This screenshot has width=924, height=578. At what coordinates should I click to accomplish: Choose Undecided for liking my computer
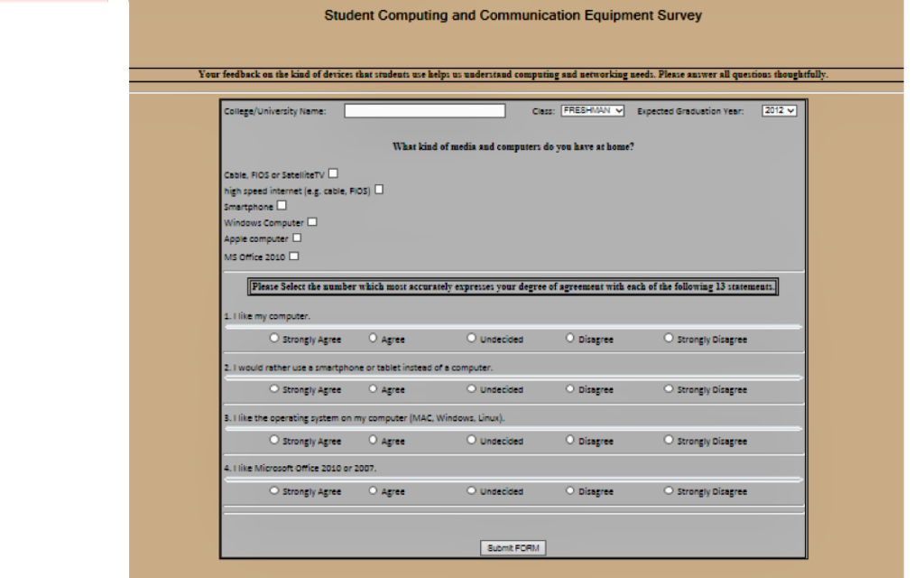(471, 339)
